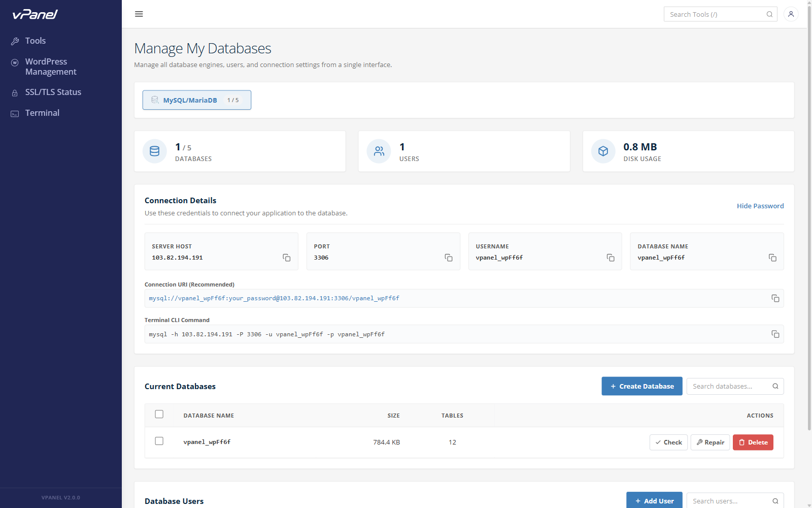The width and height of the screenshot is (812, 508).
Task: Copy the database name value
Action: [772, 258]
